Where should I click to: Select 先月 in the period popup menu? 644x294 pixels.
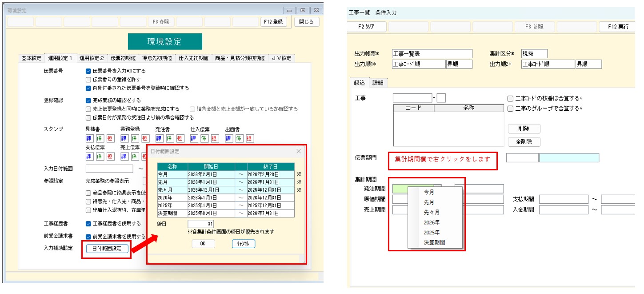pos(429,202)
